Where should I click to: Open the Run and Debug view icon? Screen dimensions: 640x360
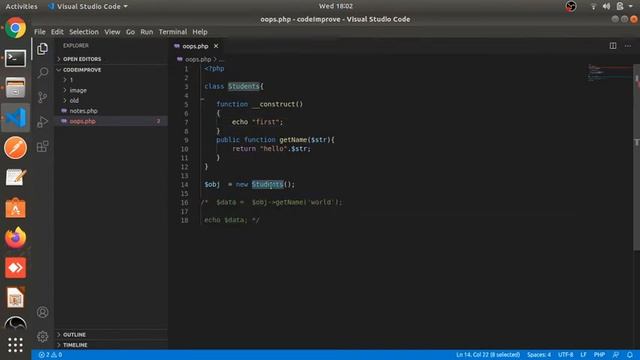click(x=42, y=122)
